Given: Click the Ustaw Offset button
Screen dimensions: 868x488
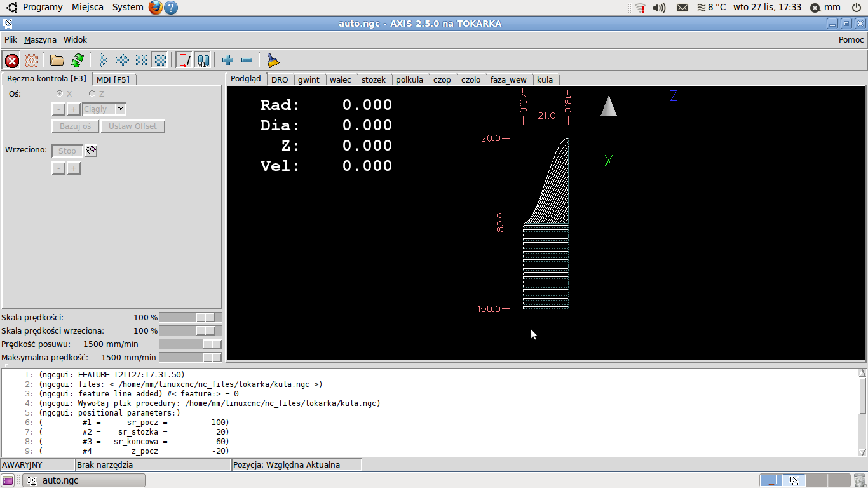Looking at the screenshot, I should [133, 126].
